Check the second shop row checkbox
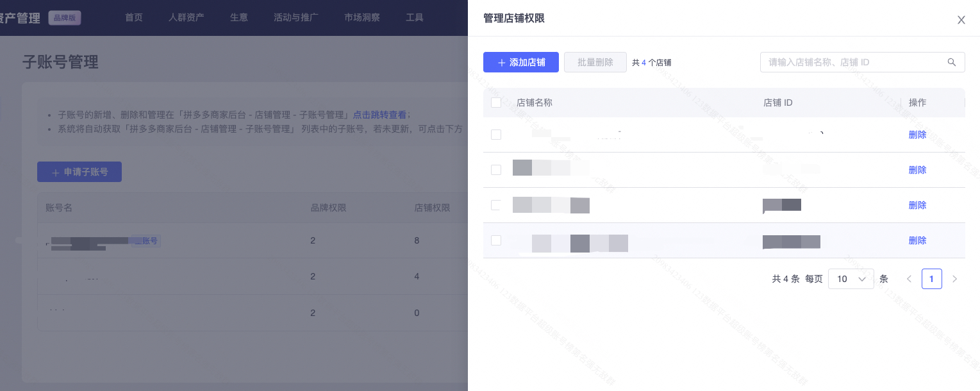Image resolution: width=980 pixels, height=391 pixels. (x=496, y=170)
